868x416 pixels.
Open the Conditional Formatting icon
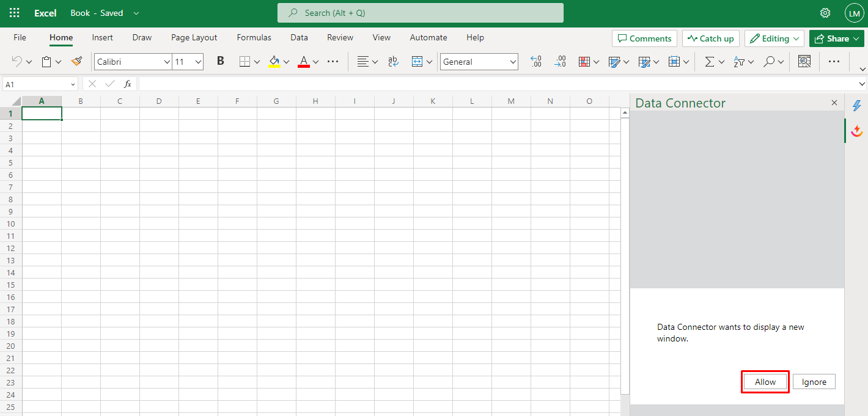(584, 62)
